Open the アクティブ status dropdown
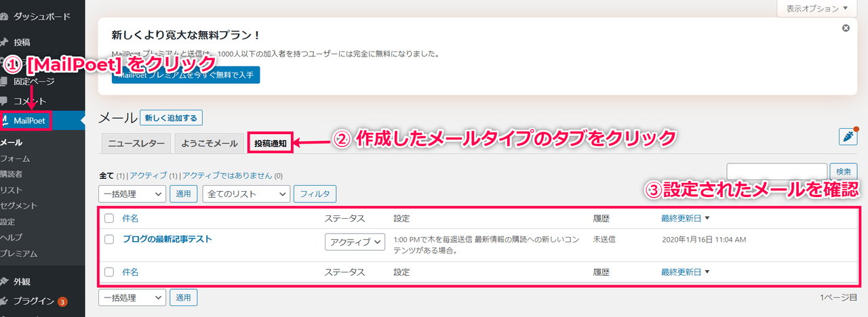The image size is (868, 317). [x=355, y=242]
